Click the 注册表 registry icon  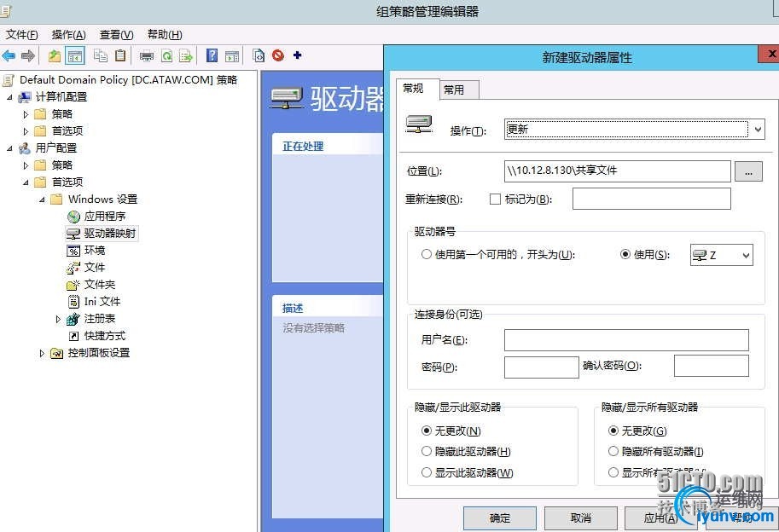click(x=73, y=319)
